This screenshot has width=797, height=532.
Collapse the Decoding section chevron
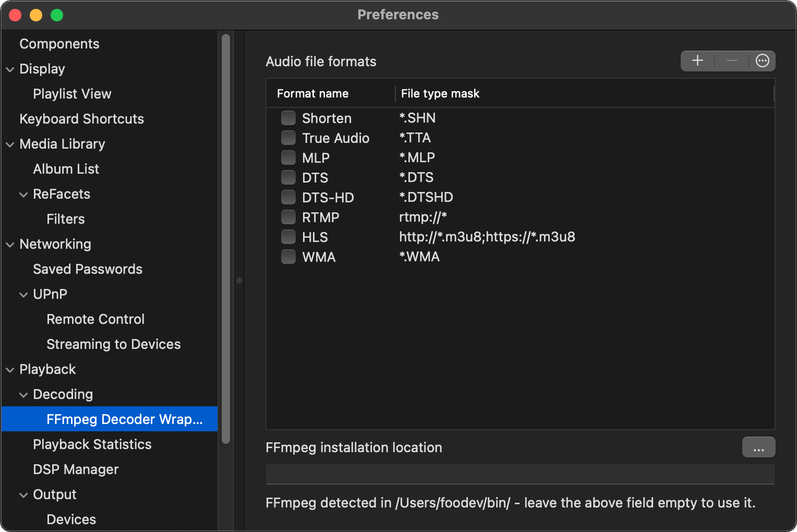(x=23, y=395)
